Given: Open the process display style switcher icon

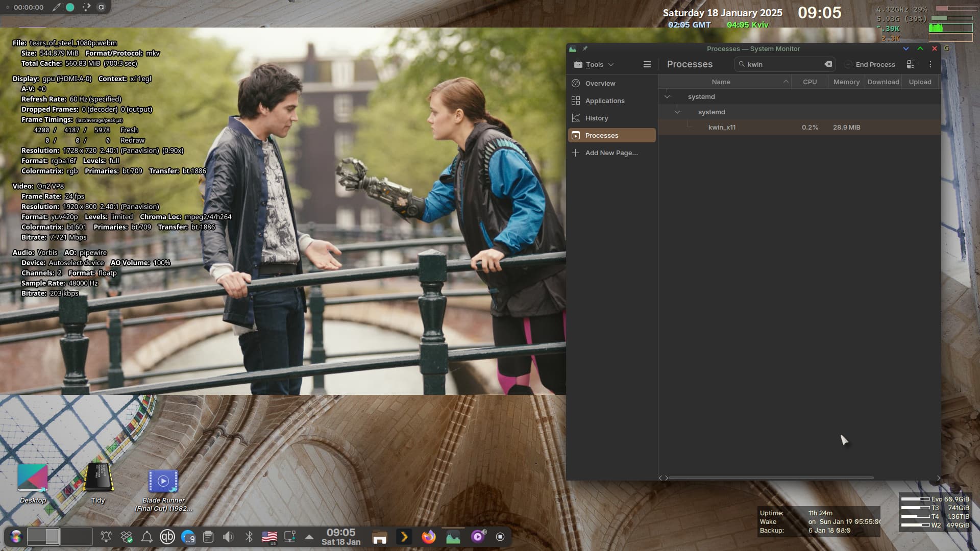Looking at the screenshot, I should pos(911,64).
